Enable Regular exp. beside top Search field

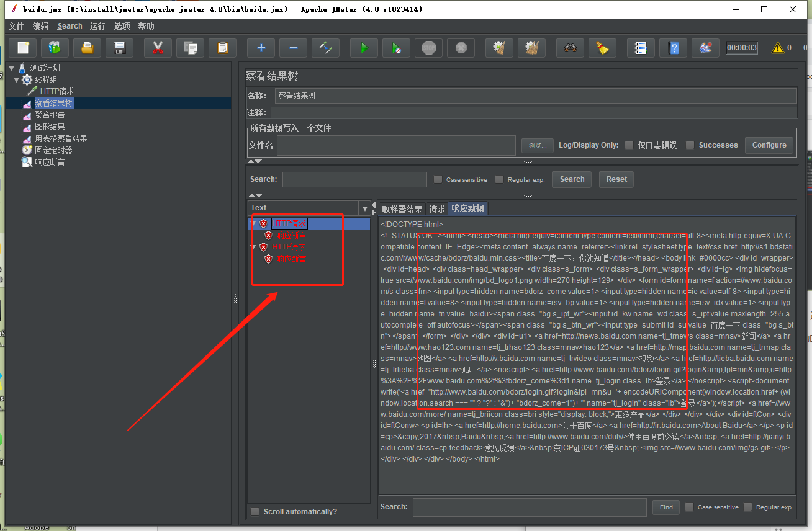500,179
